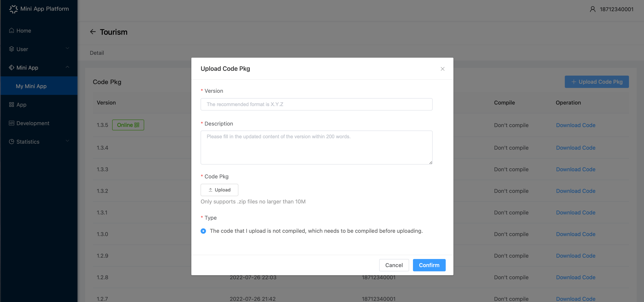Image resolution: width=644 pixels, height=302 pixels.
Task: Select the not-compiled code type radio button
Action: point(203,231)
